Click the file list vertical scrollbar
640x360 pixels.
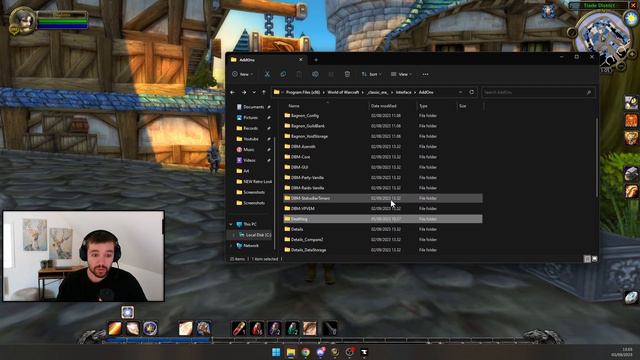click(596, 157)
